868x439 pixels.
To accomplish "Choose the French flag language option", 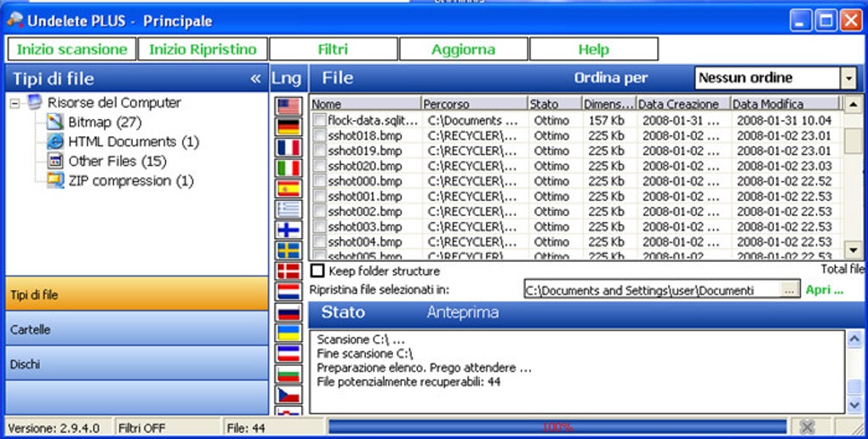I will click(x=288, y=148).
